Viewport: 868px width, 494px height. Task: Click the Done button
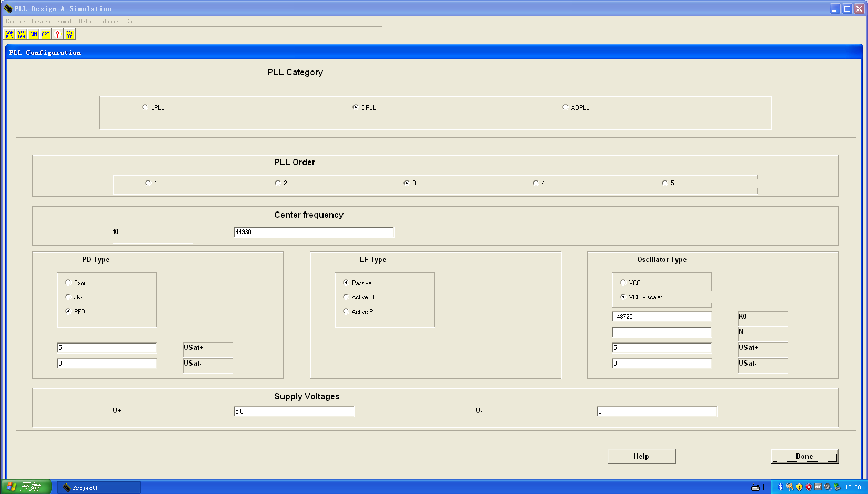(x=804, y=456)
